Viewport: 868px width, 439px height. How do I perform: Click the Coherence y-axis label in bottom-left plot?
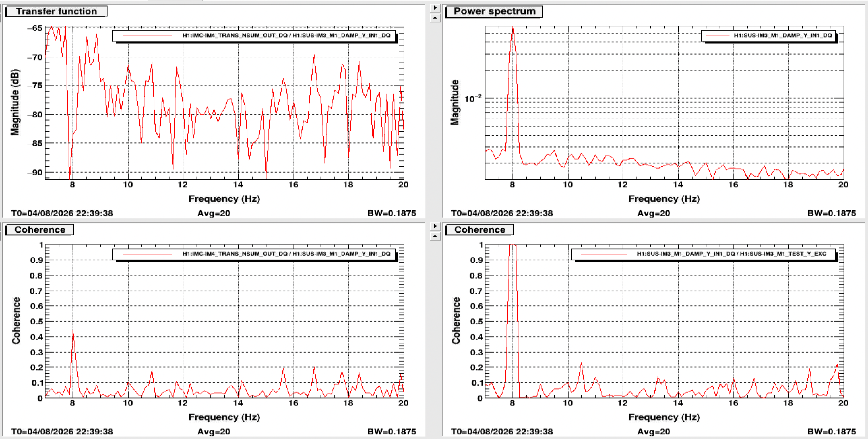pos(16,321)
